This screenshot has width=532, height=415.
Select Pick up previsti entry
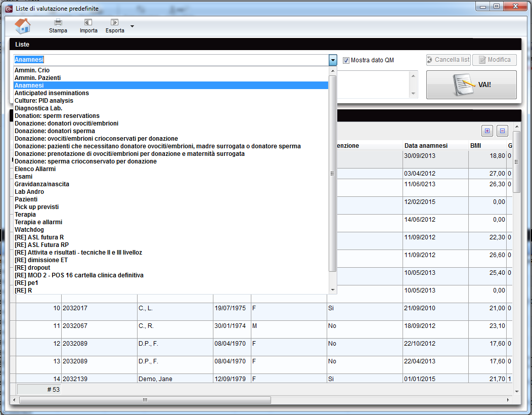tap(170, 207)
